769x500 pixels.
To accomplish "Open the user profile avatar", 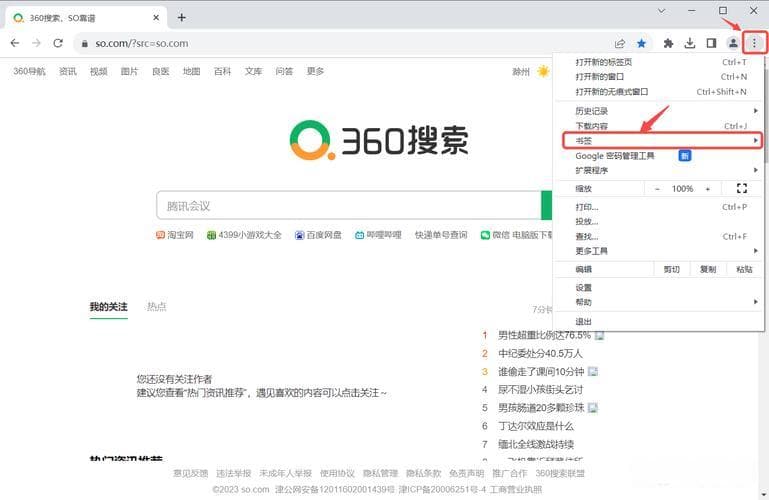I will pyautogui.click(x=733, y=44).
